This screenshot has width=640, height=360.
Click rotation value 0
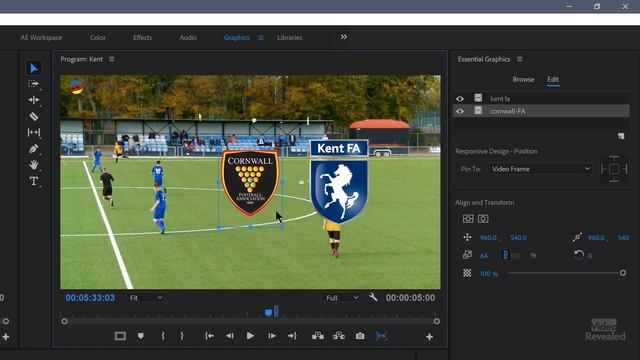coord(590,256)
